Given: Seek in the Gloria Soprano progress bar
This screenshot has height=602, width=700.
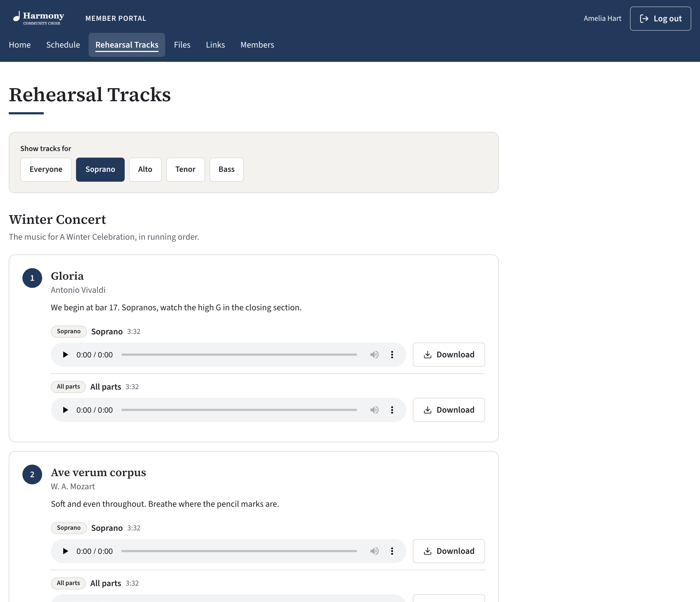Looking at the screenshot, I should [x=239, y=355].
